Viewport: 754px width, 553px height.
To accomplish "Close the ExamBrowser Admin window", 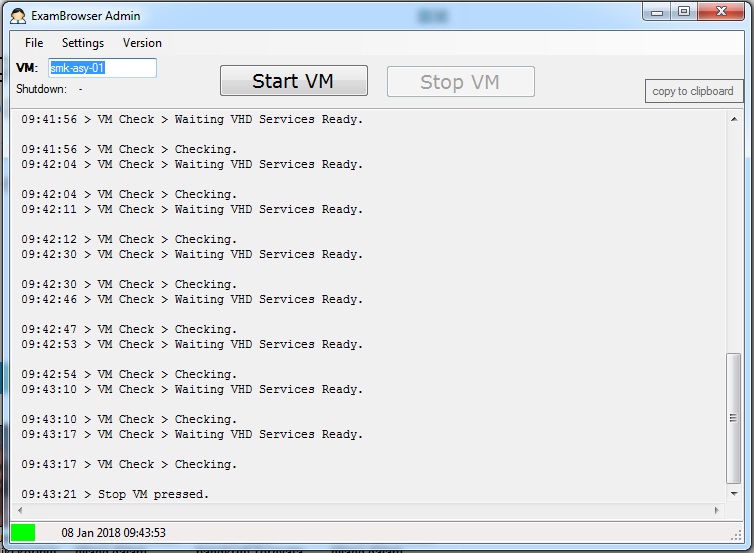I will click(x=721, y=12).
